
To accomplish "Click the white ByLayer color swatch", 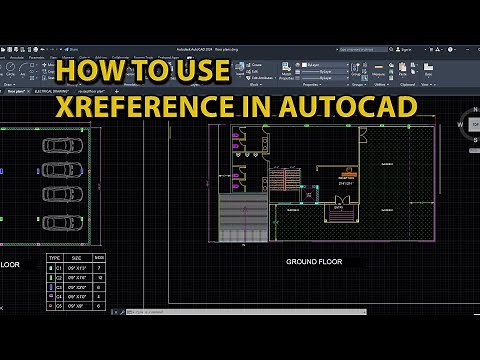I will 304,65.
